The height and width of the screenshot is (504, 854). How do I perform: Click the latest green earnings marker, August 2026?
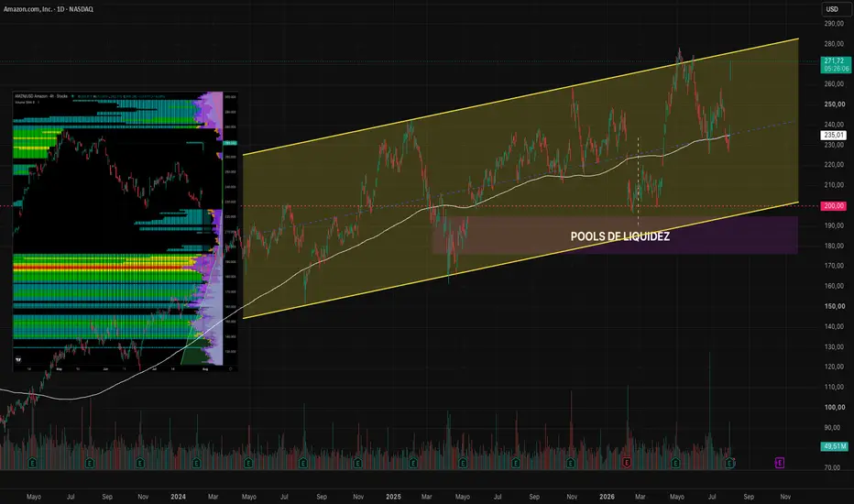pyautogui.click(x=729, y=463)
